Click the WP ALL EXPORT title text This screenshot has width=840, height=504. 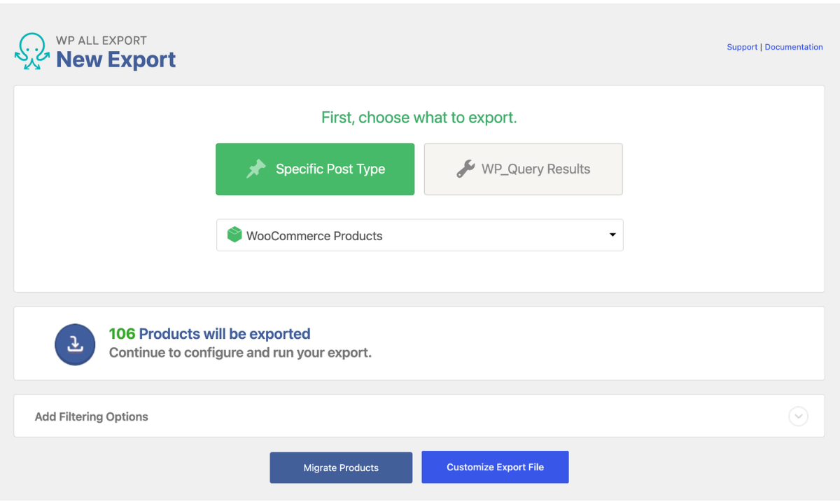[101, 40]
